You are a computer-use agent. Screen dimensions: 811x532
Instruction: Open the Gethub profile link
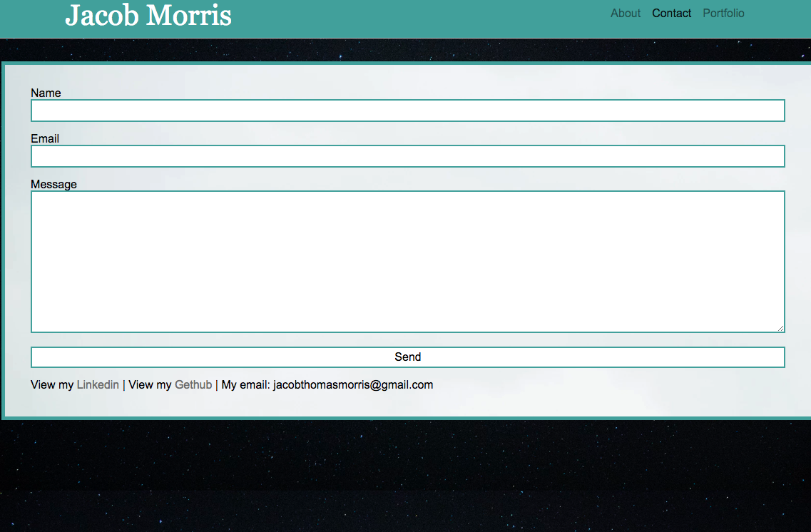coord(193,384)
